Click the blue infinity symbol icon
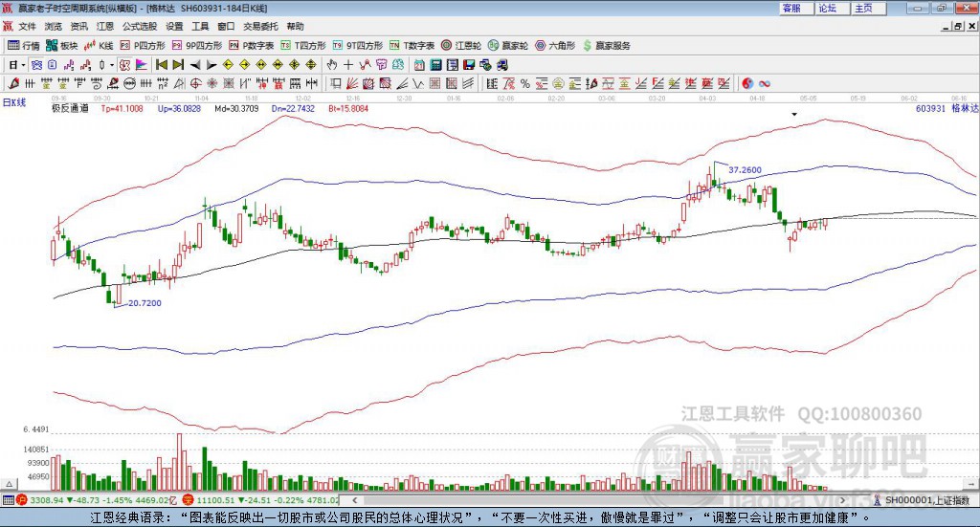Image resolution: width=980 pixels, height=527 pixels. pyautogui.click(x=765, y=83)
